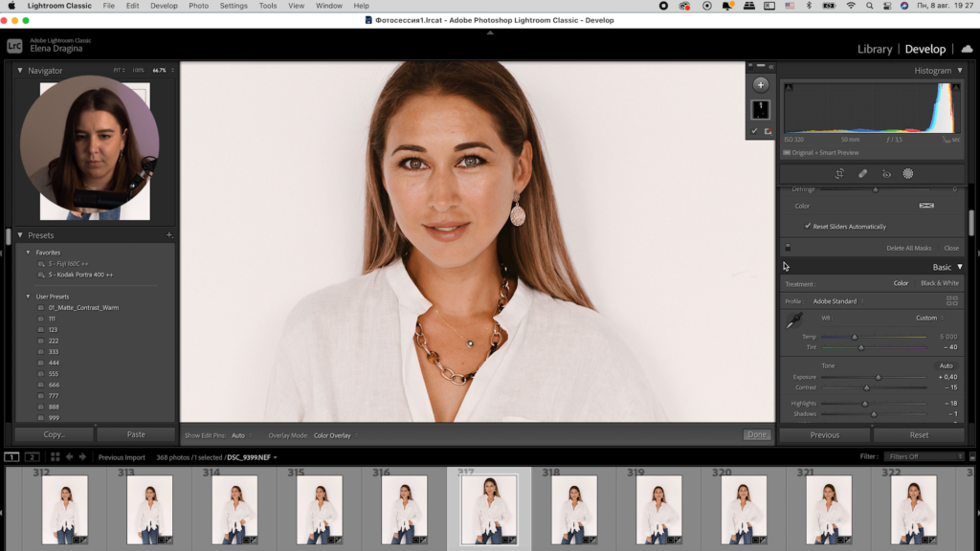Select the Crop Overlay tool

pos(838,174)
